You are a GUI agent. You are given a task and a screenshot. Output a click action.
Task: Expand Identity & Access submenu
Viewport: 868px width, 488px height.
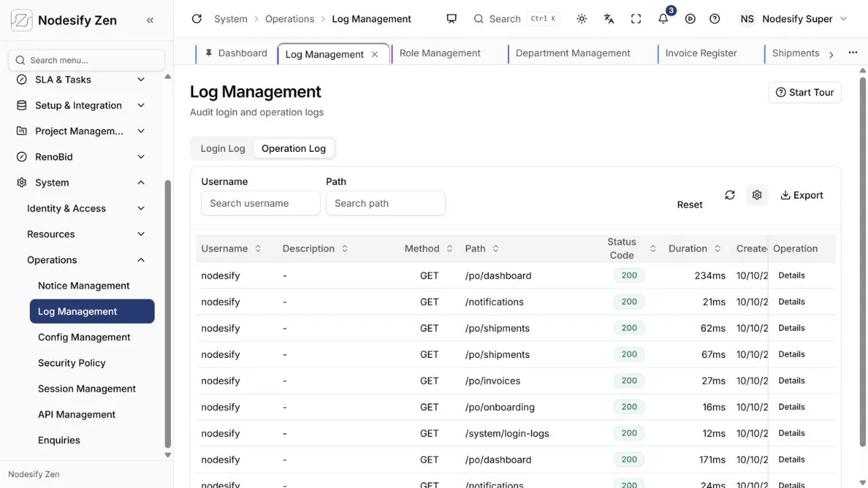click(x=141, y=208)
